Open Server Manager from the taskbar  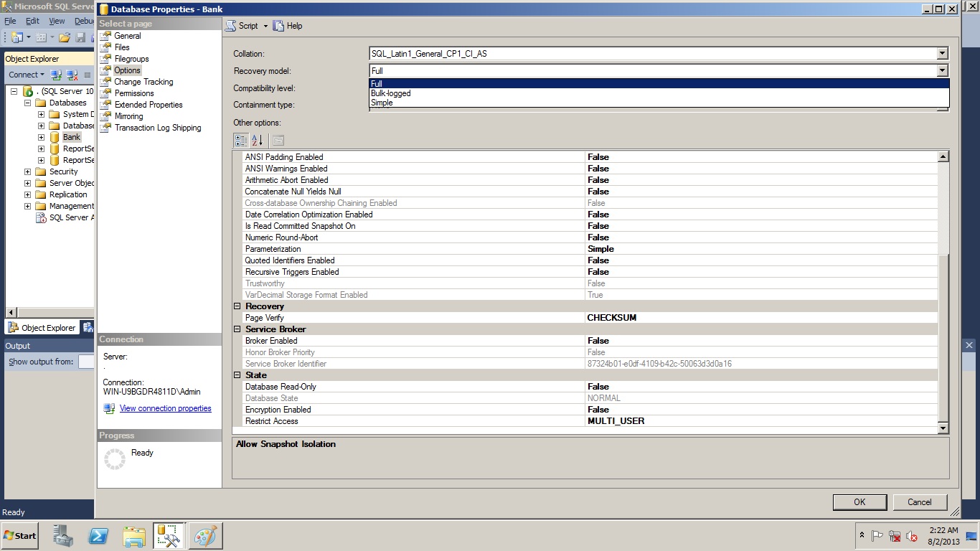(63, 536)
